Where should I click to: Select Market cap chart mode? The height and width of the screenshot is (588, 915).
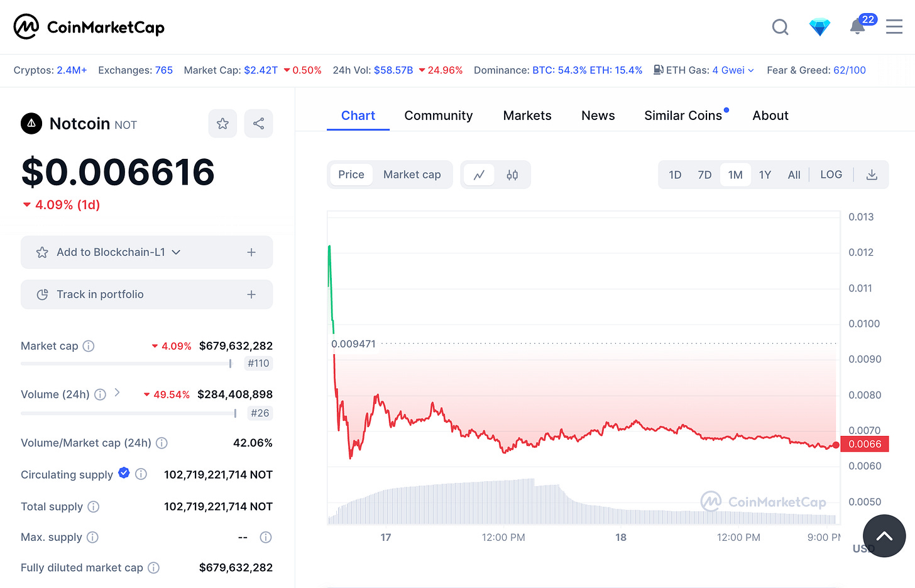click(412, 175)
